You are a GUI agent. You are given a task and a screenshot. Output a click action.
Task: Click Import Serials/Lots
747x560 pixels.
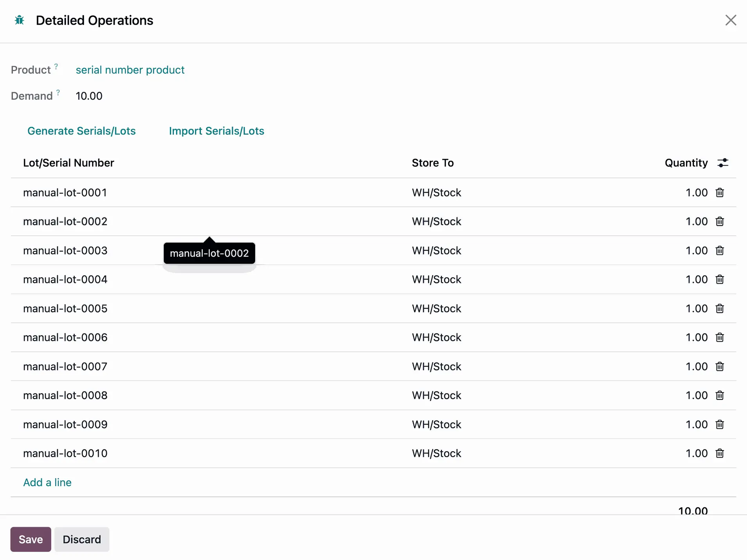point(216,131)
